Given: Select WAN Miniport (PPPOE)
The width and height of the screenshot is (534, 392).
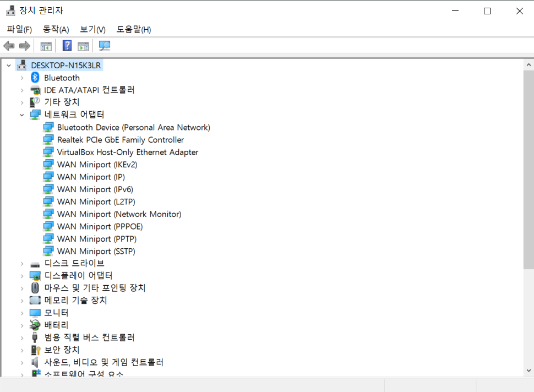Looking at the screenshot, I should pyautogui.click(x=100, y=226).
